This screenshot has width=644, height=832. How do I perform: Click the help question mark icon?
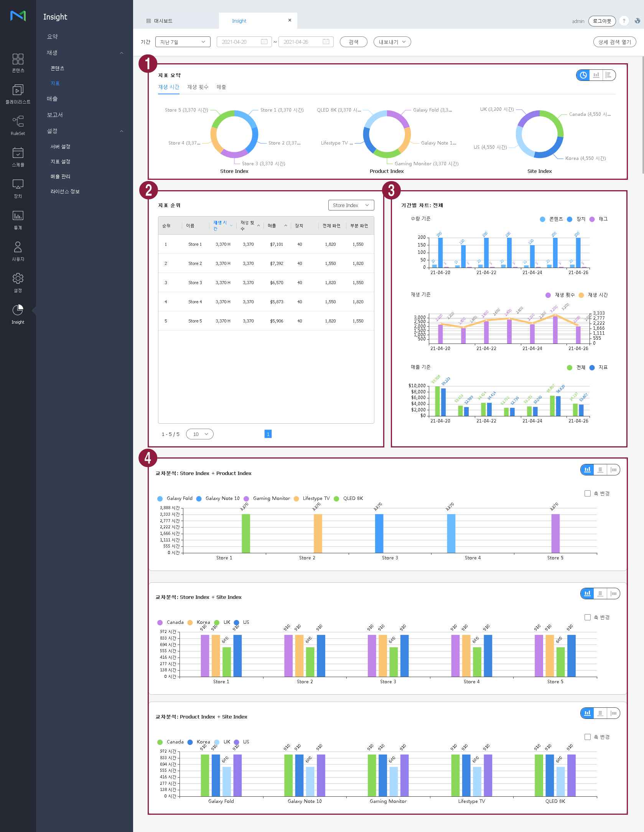click(624, 21)
